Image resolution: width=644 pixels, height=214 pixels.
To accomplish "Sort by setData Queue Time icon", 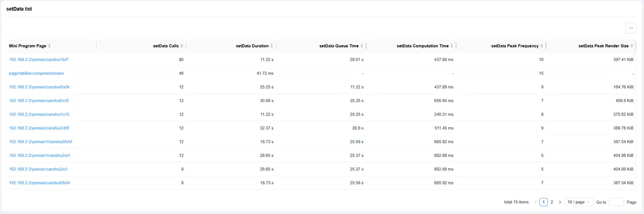I will 362,46.
